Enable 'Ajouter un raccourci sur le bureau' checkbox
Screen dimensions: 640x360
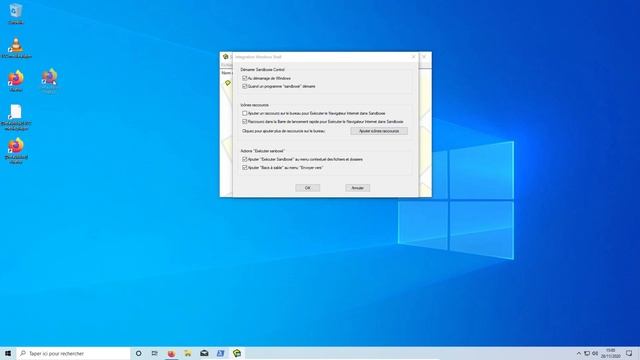click(244, 113)
